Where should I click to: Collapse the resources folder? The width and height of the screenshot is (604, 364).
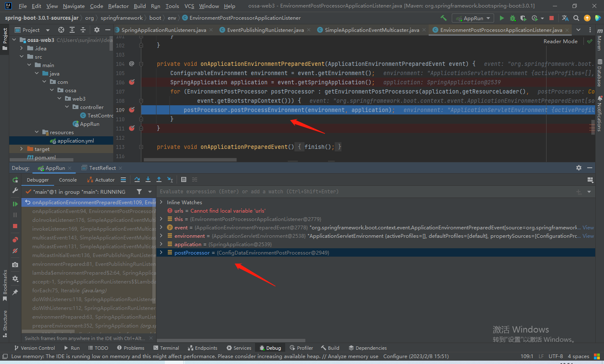click(x=37, y=132)
